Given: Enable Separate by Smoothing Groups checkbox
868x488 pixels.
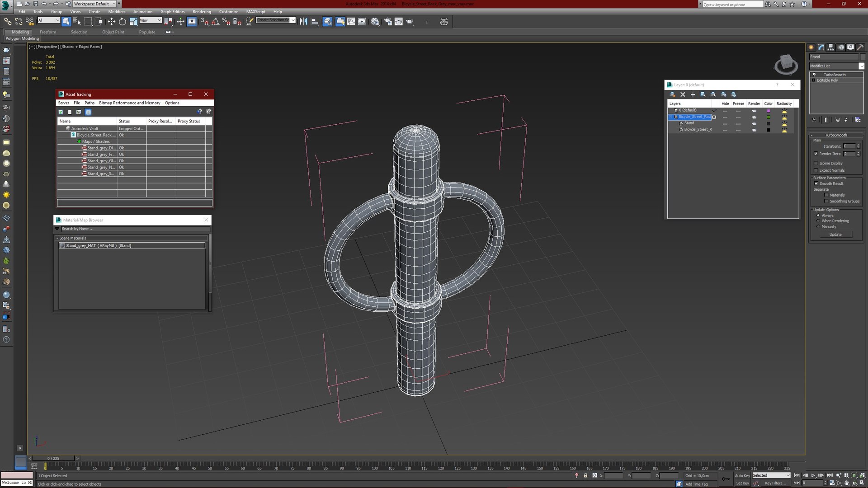Looking at the screenshot, I should coord(826,202).
